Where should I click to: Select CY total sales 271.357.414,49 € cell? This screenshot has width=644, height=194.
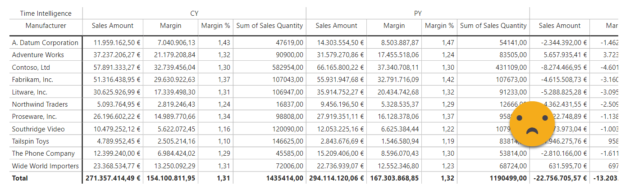113,178
